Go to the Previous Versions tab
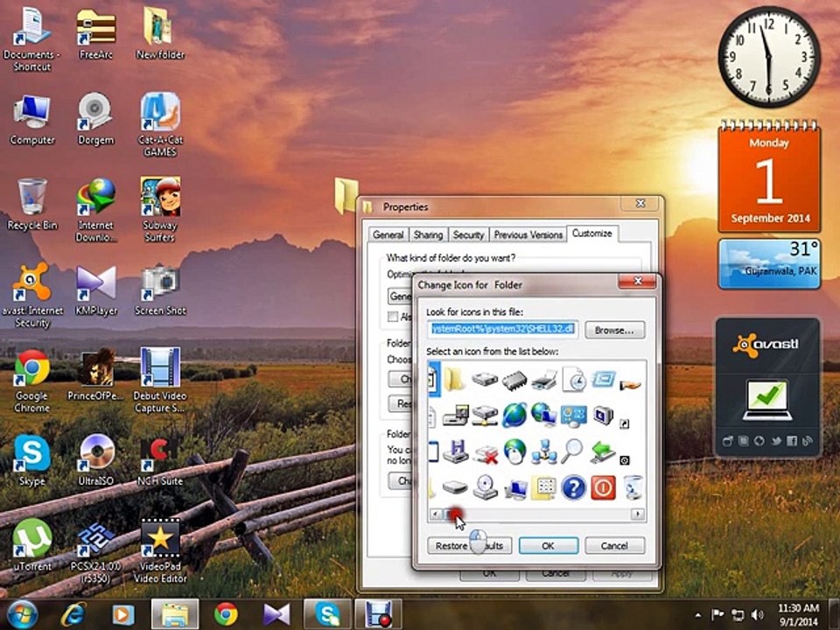This screenshot has height=630, width=840. click(528, 234)
